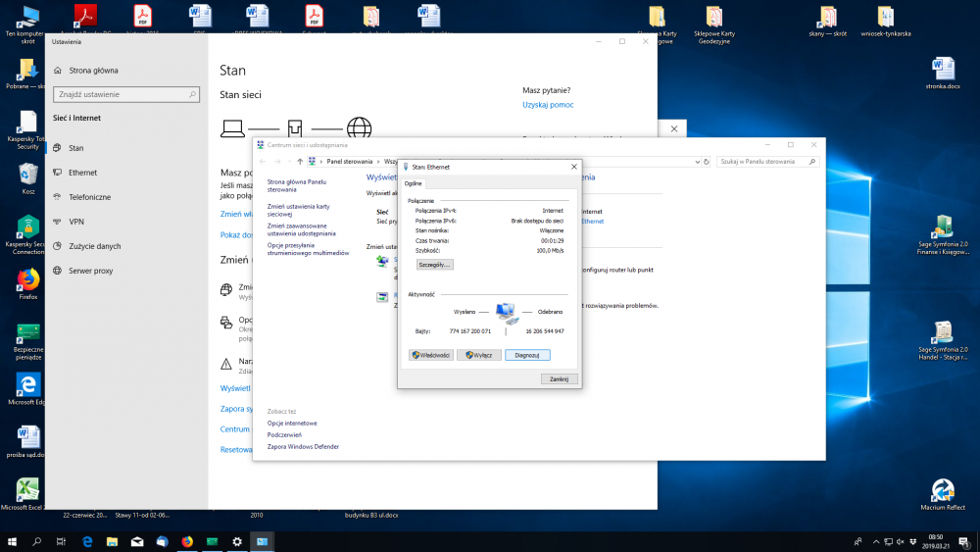The height and width of the screenshot is (552, 980).
Task: Select the Ogólne tab
Action: pyautogui.click(x=413, y=183)
